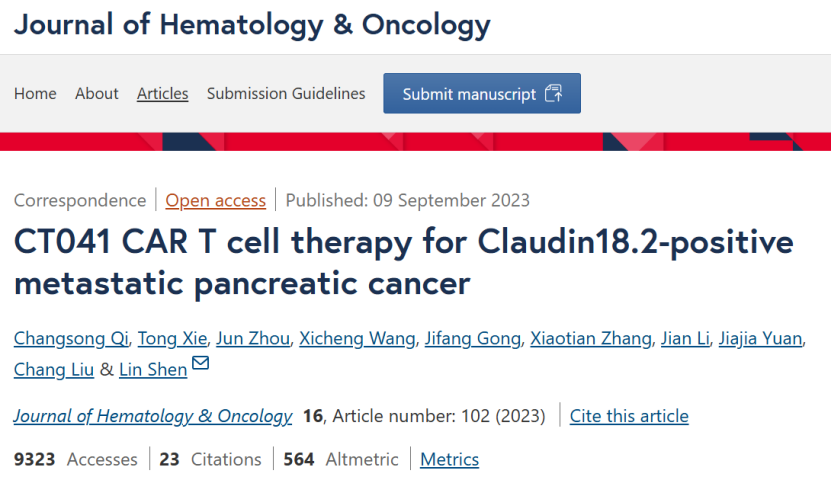
Task: Click the Xicheng Wang author link
Action: (357, 338)
